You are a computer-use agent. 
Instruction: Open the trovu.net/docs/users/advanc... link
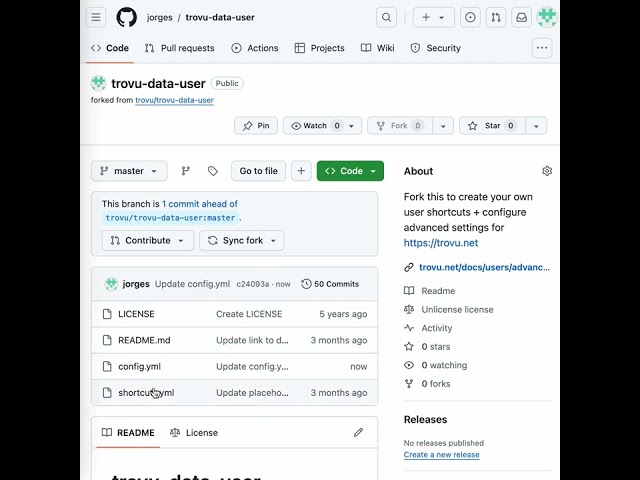pos(484,267)
